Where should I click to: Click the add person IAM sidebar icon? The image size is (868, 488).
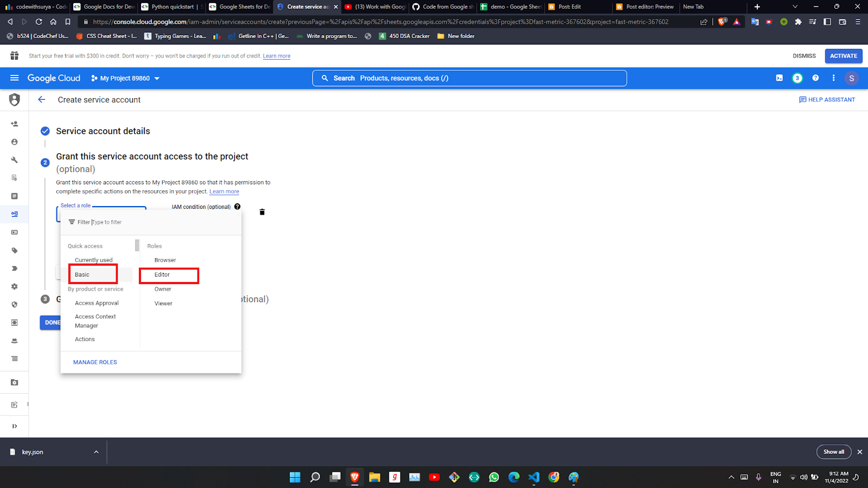(x=15, y=124)
